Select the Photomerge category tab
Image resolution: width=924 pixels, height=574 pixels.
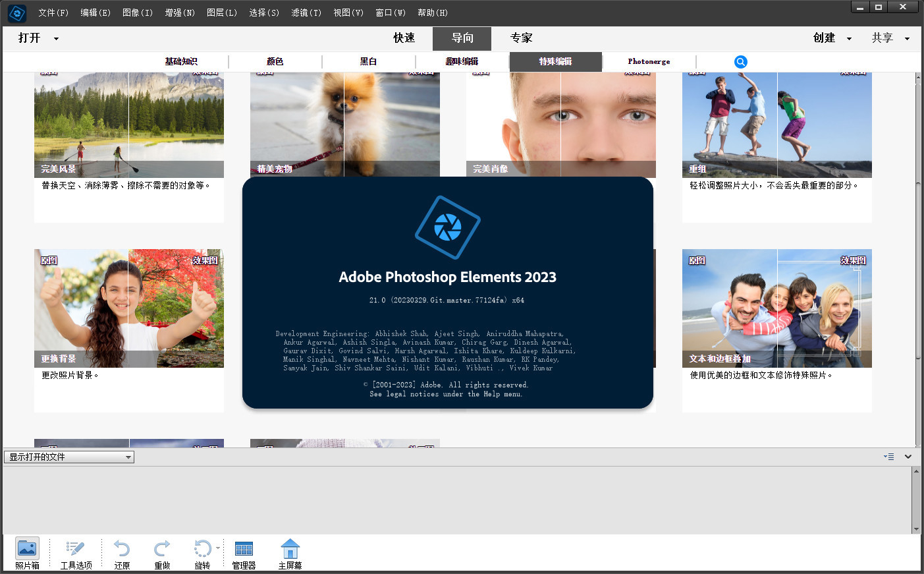[649, 61]
